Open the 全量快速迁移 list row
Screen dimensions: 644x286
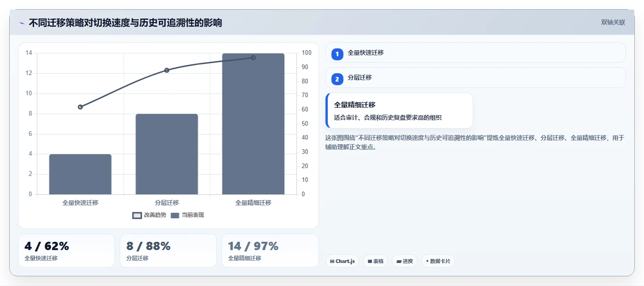click(476, 53)
